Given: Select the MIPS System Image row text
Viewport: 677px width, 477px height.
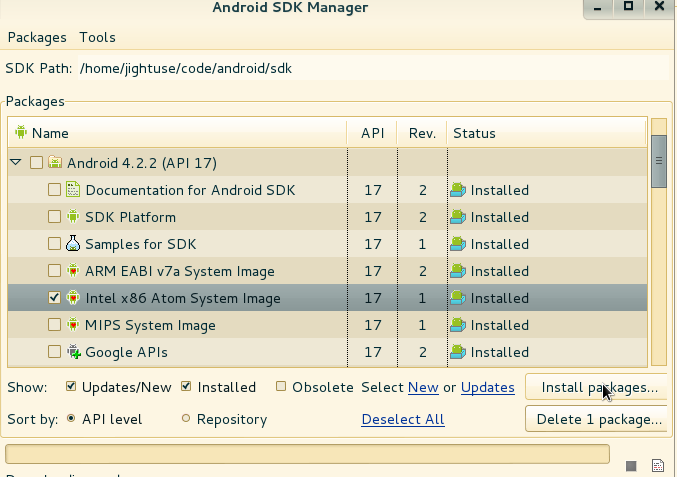Looking at the screenshot, I should [150, 325].
